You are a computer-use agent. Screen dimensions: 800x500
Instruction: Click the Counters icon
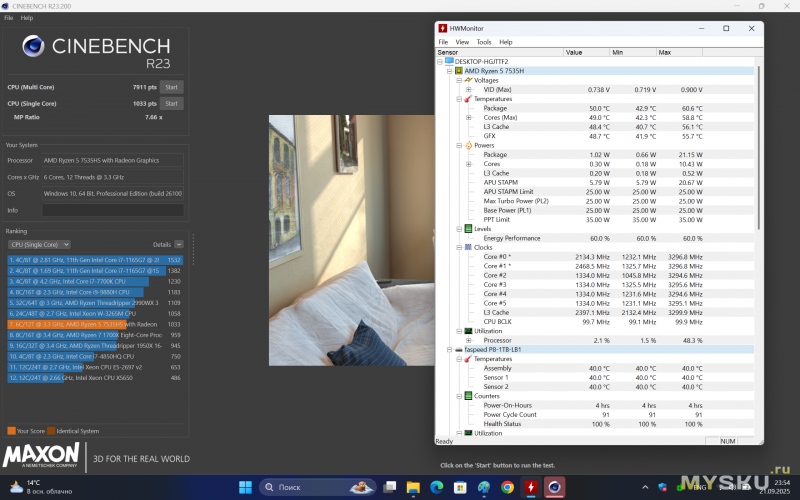coord(468,396)
